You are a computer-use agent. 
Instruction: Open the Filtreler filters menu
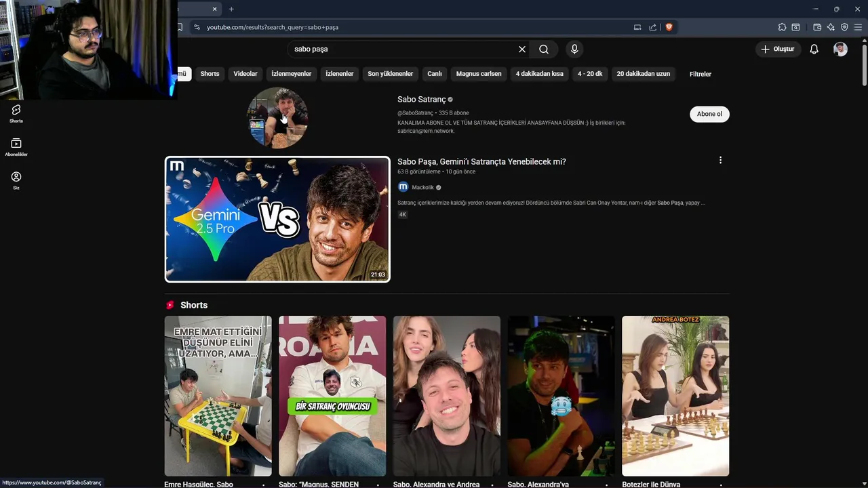click(x=701, y=74)
